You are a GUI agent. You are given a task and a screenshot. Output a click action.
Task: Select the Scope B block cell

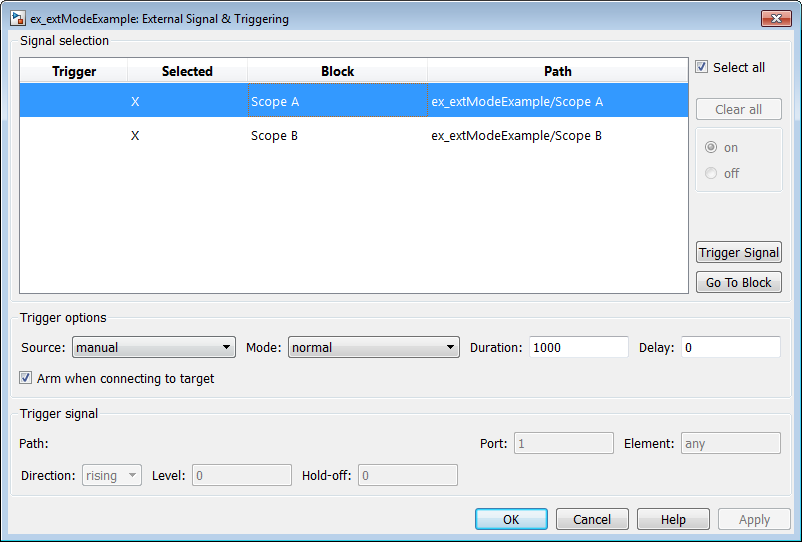[x=338, y=136]
